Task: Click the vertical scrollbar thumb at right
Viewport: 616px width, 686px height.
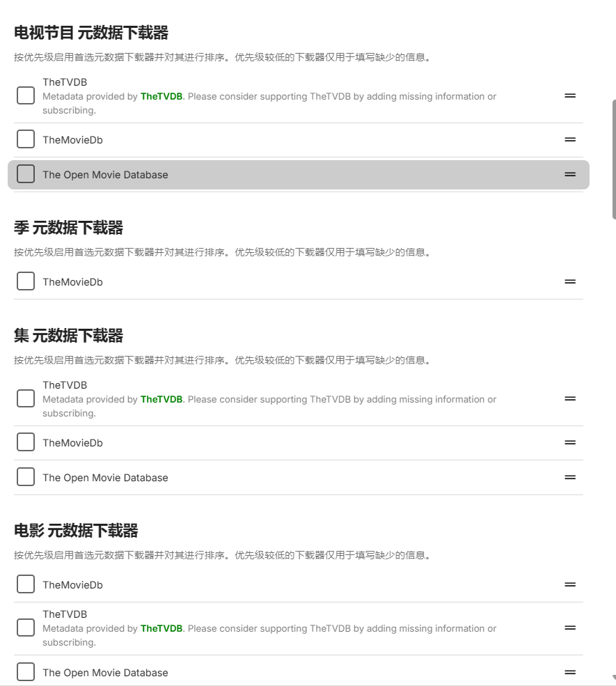Action: [x=613, y=159]
